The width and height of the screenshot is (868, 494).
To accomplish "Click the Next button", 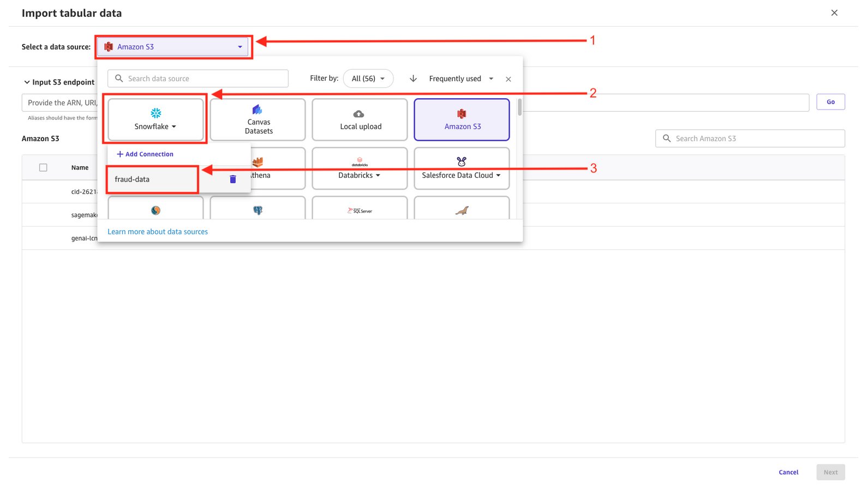I will pyautogui.click(x=830, y=472).
